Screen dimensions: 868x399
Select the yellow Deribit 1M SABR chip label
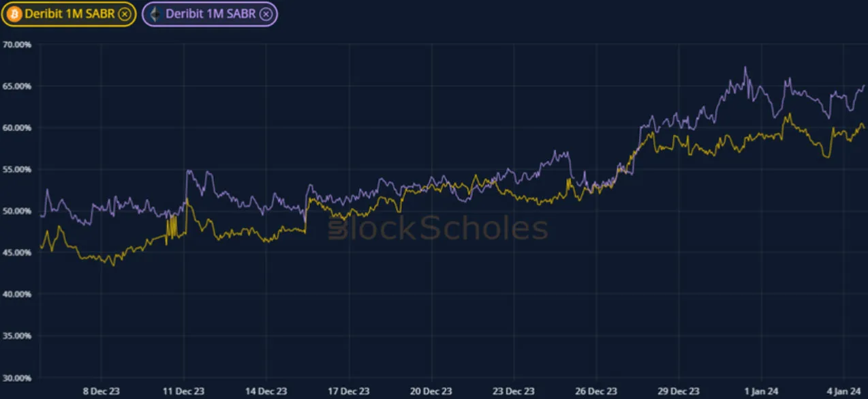(69, 14)
